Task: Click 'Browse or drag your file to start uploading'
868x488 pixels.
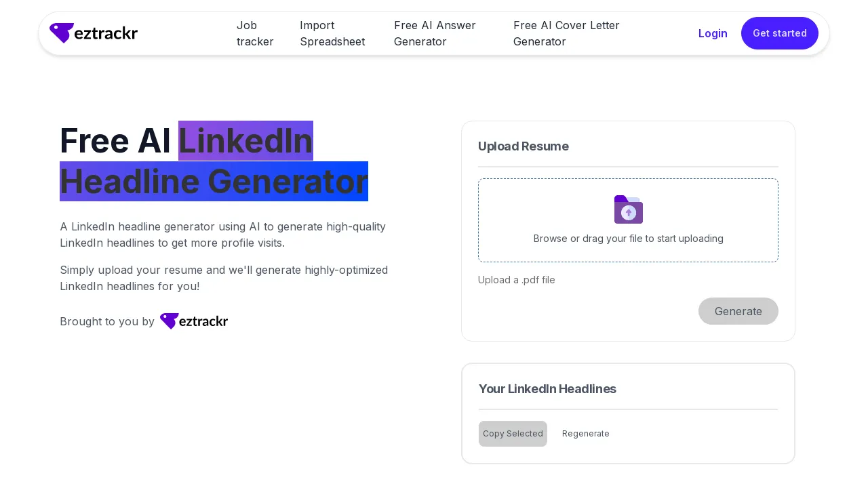Action: [x=628, y=239]
